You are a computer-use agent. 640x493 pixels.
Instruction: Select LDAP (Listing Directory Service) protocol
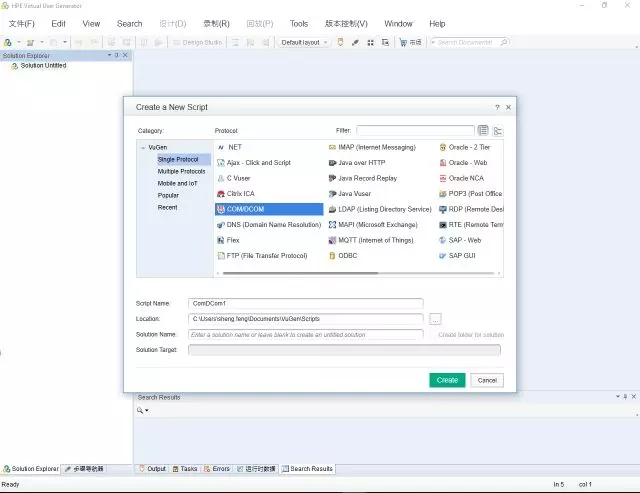380,209
